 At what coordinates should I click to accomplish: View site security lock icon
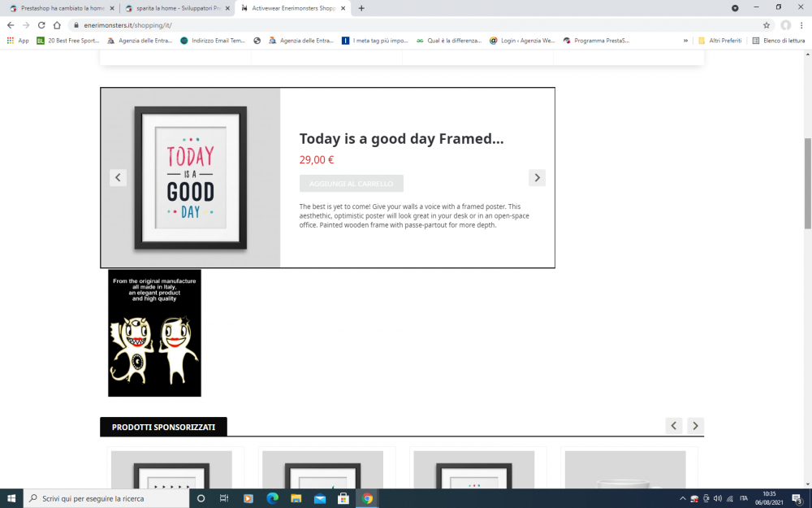pos(76,25)
